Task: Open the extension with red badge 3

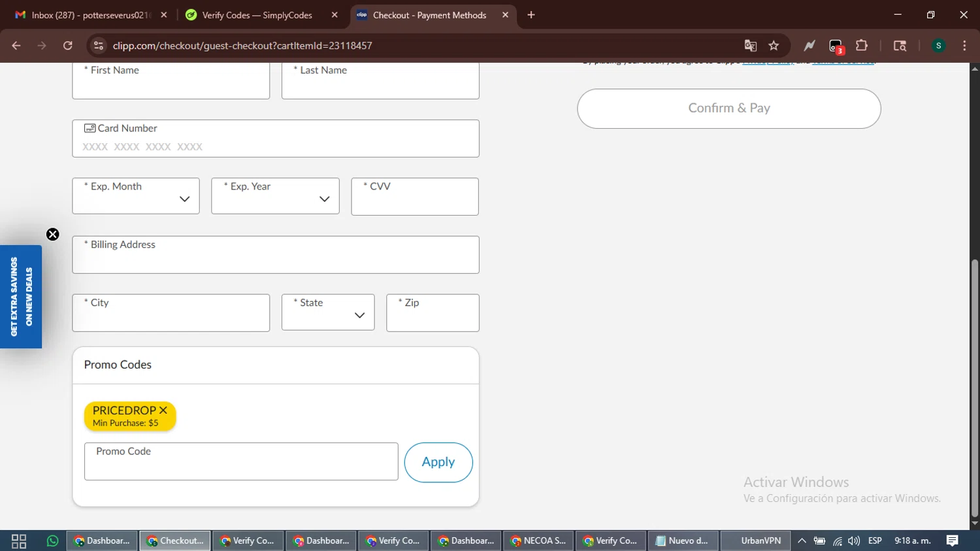Action: pos(836,46)
